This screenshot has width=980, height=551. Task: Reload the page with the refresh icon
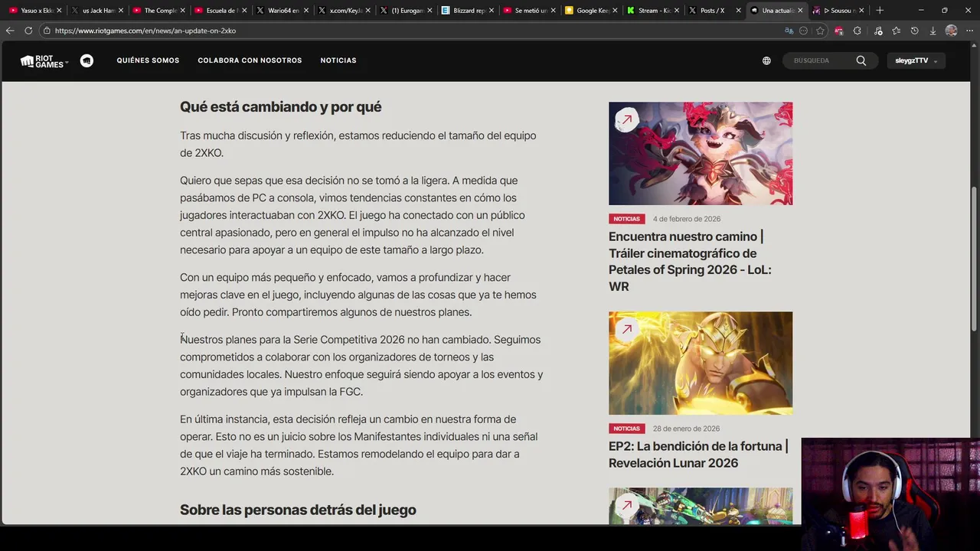click(x=28, y=31)
